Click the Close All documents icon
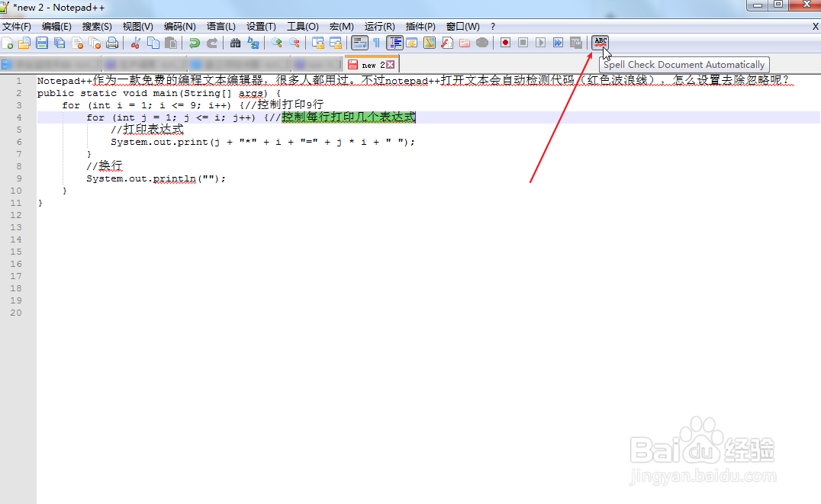 pos(95,43)
